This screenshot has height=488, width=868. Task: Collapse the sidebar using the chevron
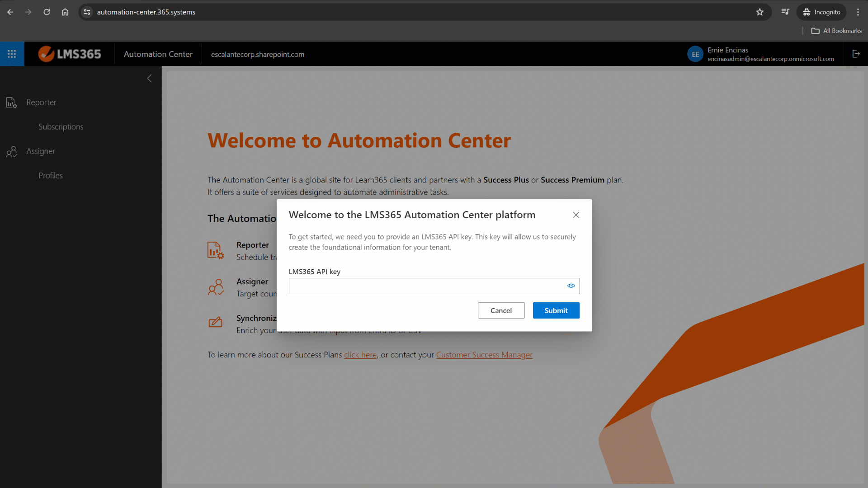pyautogui.click(x=150, y=78)
